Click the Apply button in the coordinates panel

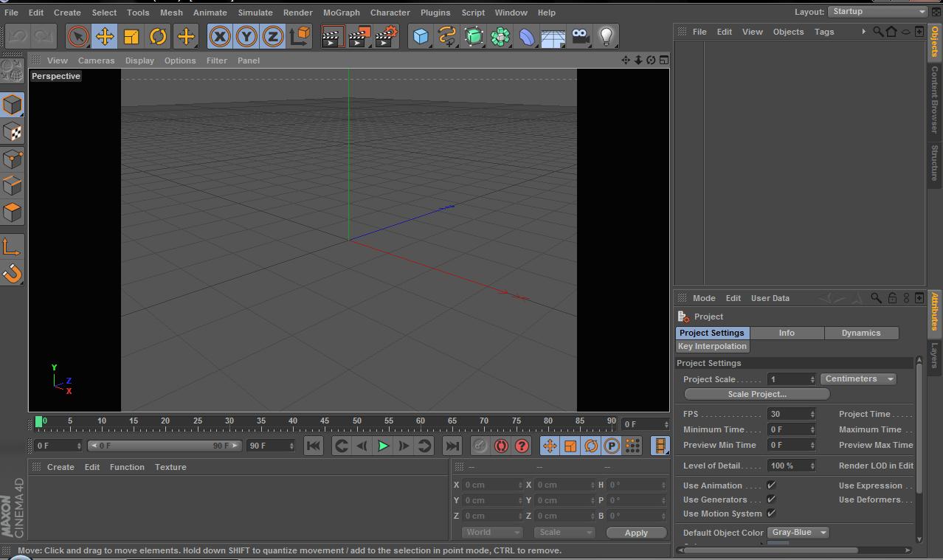pyautogui.click(x=635, y=532)
